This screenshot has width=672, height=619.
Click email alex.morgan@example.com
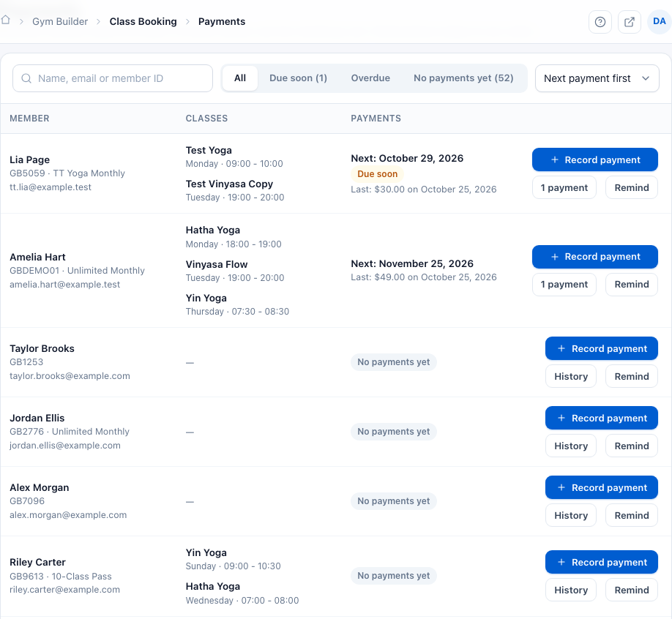[68, 515]
